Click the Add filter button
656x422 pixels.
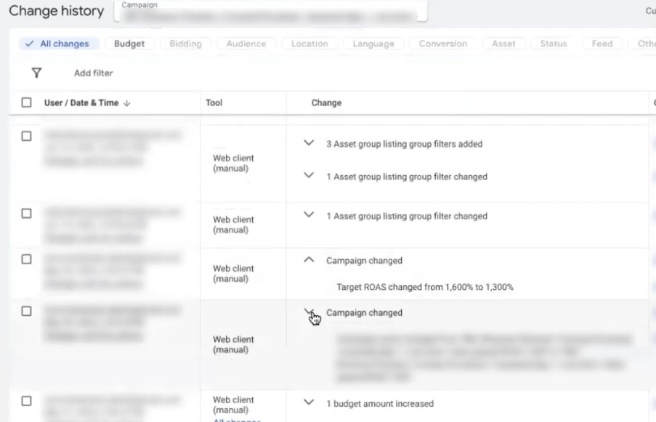(x=93, y=73)
